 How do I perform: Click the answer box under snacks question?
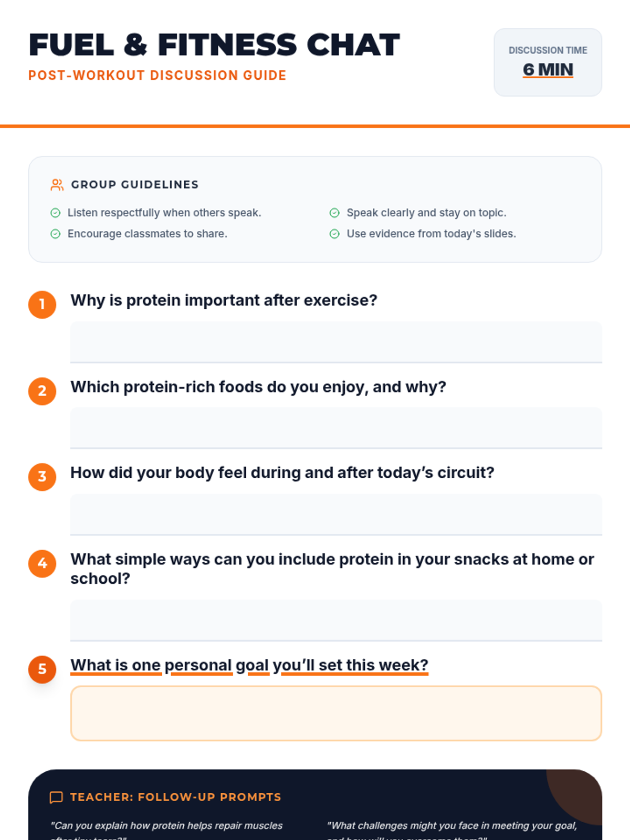coord(336,621)
